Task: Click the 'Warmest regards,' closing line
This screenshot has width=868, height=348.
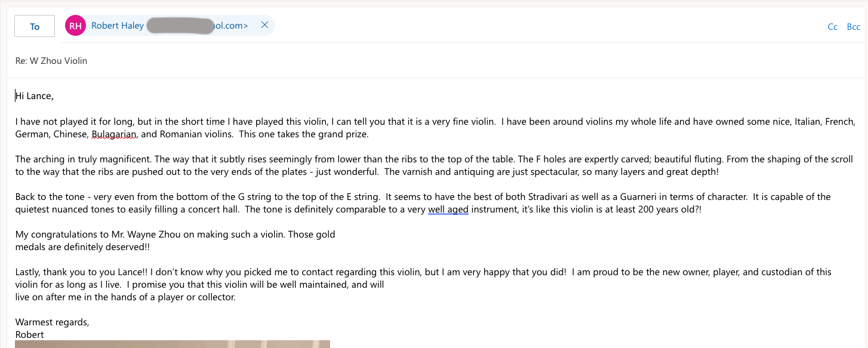Action: [x=52, y=322]
